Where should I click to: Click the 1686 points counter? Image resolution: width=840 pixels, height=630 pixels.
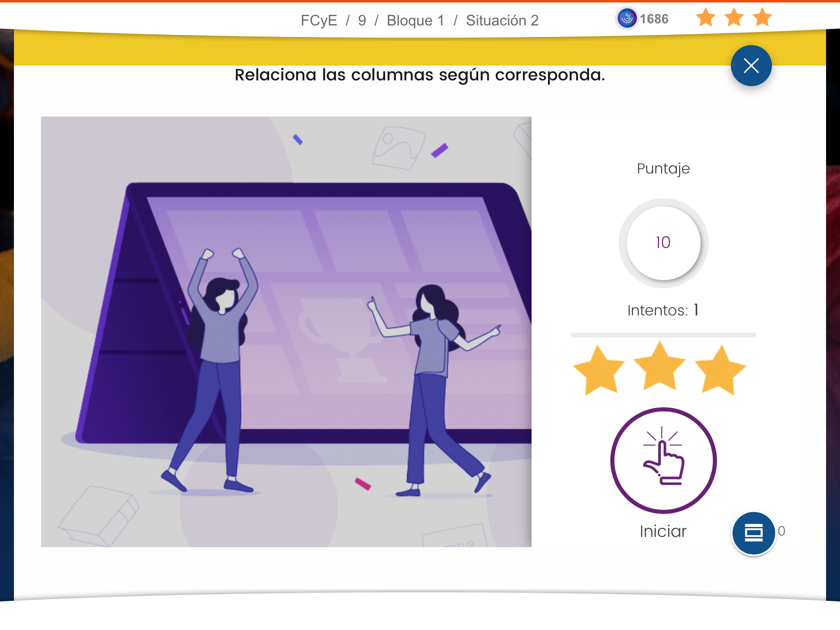(x=654, y=19)
